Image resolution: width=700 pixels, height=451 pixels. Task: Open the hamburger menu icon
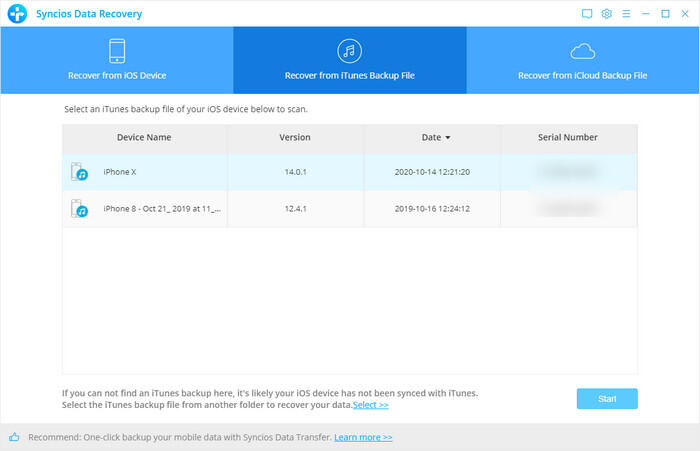[626, 14]
